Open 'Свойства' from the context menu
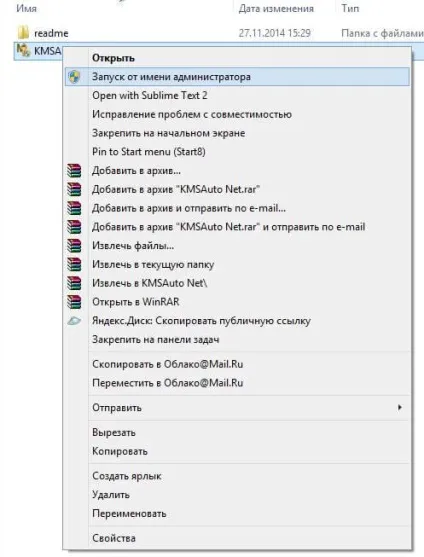The width and height of the screenshot is (424, 557). 237,538
